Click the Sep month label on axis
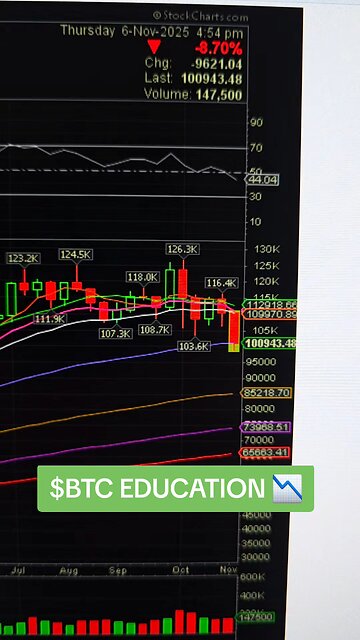Screen dimensions: 360x640 click(x=118, y=570)
